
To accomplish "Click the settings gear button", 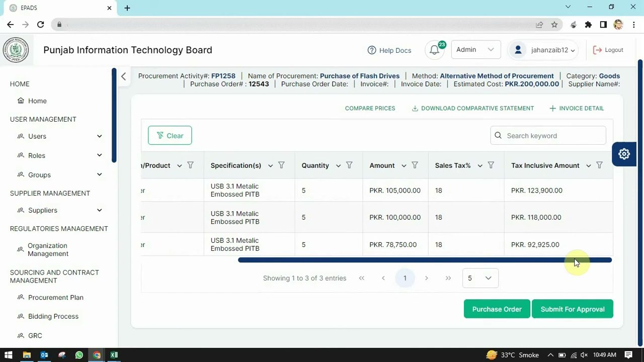I will [x=624, y=154].
